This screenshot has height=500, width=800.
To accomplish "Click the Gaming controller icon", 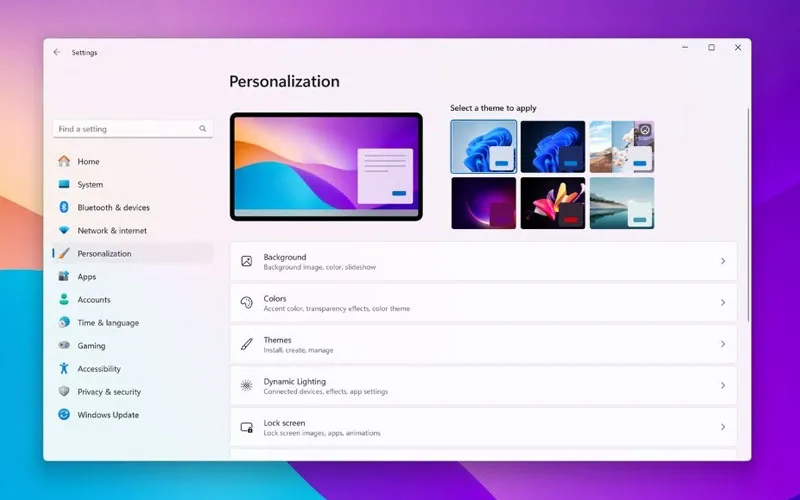I will [64, 345].
